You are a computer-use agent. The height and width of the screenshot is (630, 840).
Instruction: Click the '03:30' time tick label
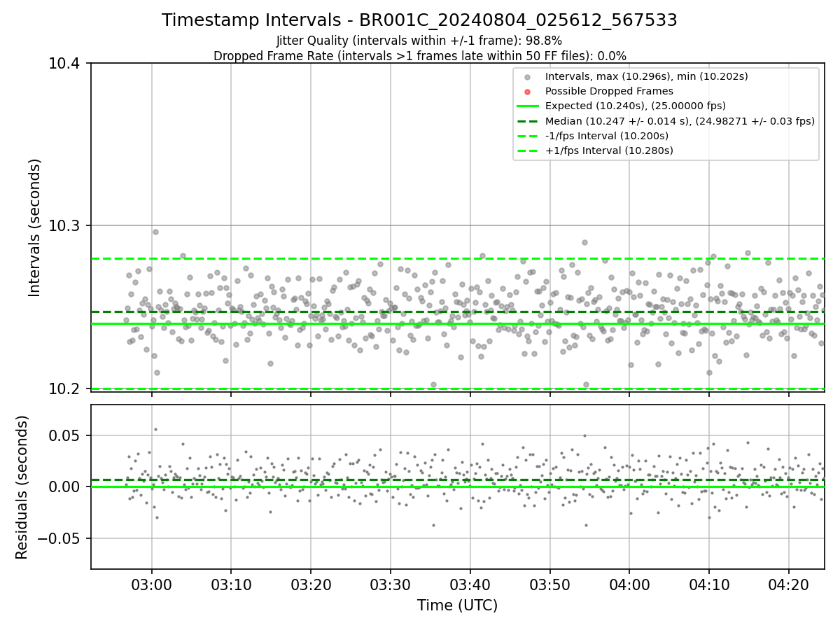coord(391,584)
